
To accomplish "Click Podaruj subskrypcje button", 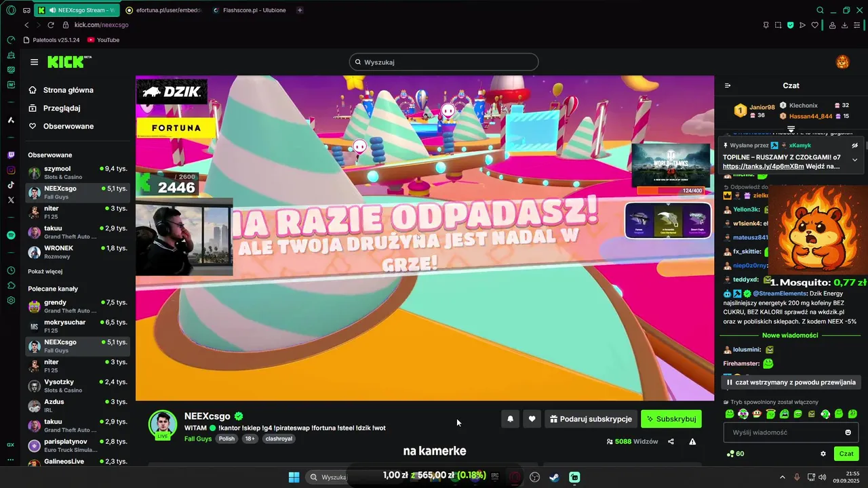I will (x=591, y=419).
